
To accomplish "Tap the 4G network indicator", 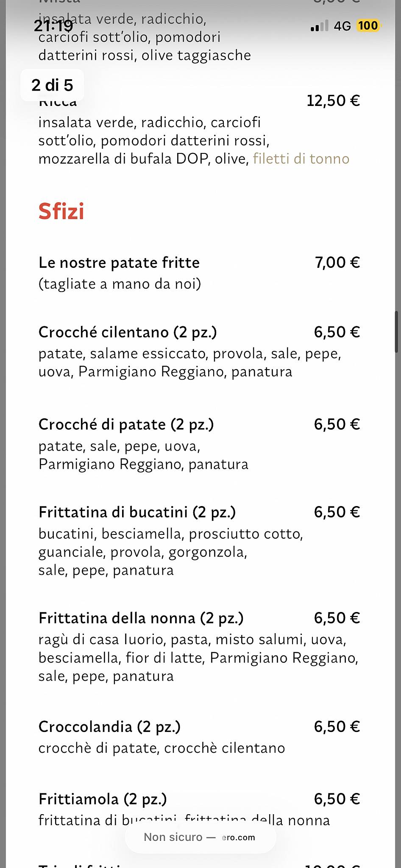I will coord(342,26).
